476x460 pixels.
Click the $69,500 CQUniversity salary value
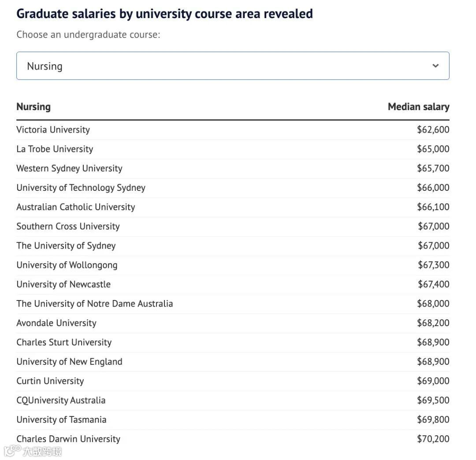click(x=433, y=401)
